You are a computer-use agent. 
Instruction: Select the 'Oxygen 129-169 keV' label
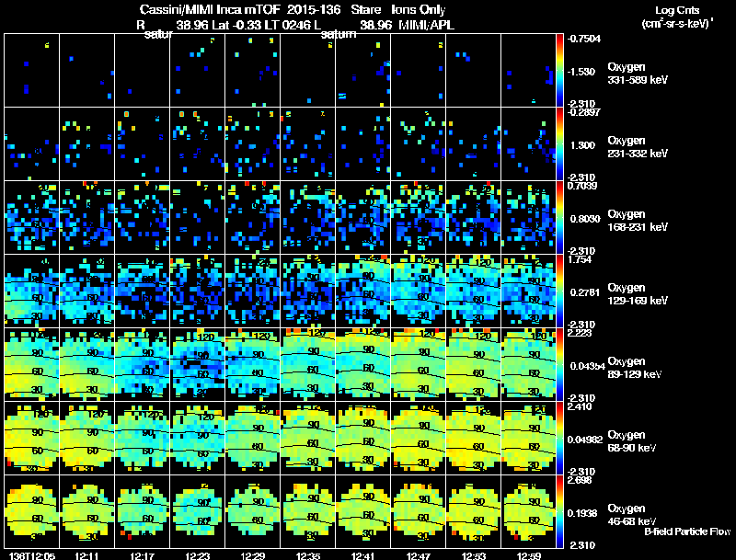click(x=638, y=294)
